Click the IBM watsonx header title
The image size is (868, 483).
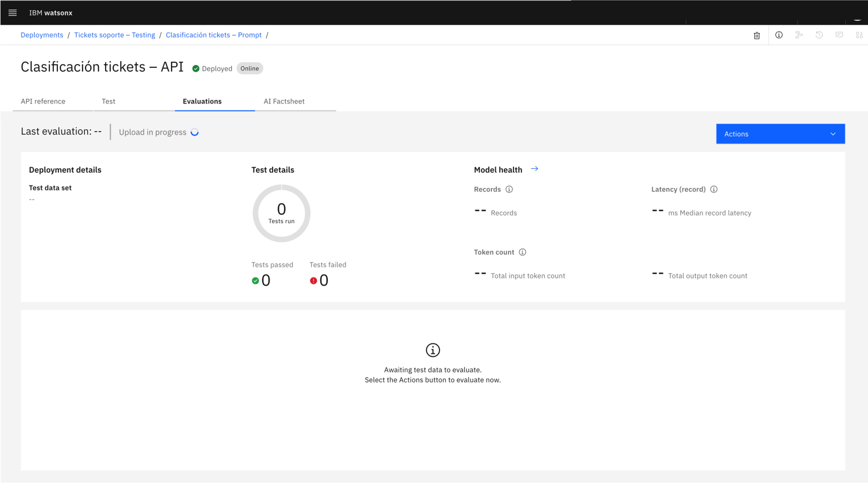point(51,13)
